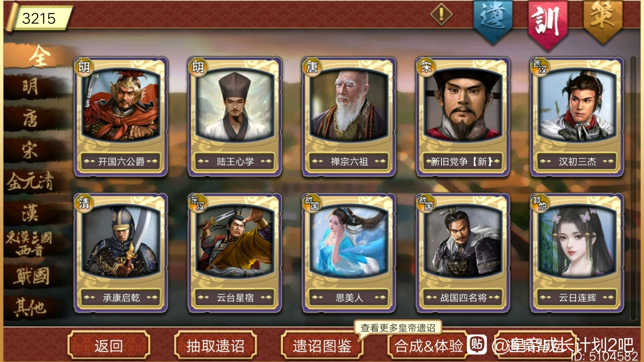Open the red 訓 banner icon
644x362 pixels.
pos(547,23)
